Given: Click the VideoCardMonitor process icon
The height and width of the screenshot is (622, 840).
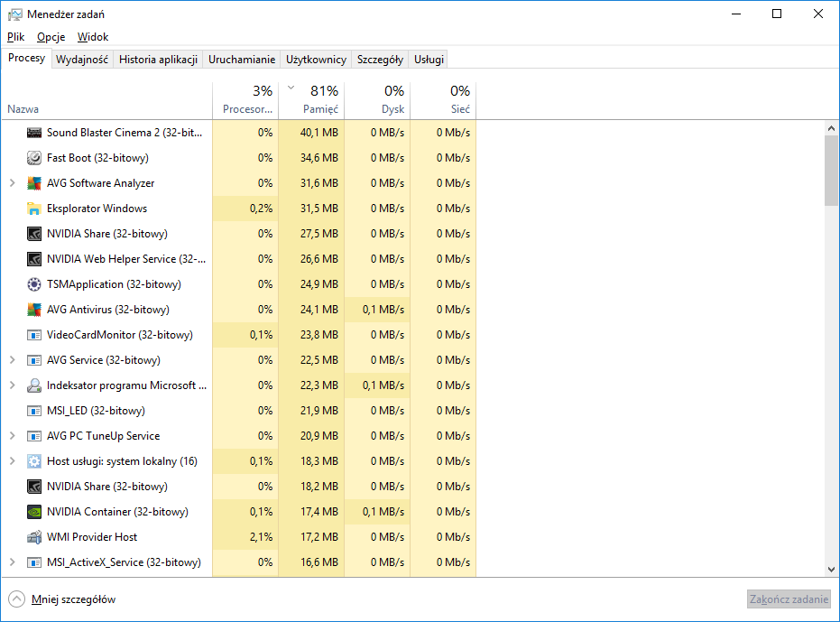Looking at the screenshot, I should (34, 335).
